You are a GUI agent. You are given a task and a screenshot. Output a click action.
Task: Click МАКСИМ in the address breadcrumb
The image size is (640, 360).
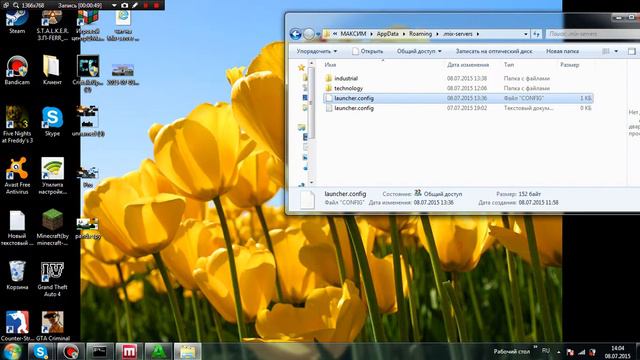pyautogui.click(x=353, y=34)
